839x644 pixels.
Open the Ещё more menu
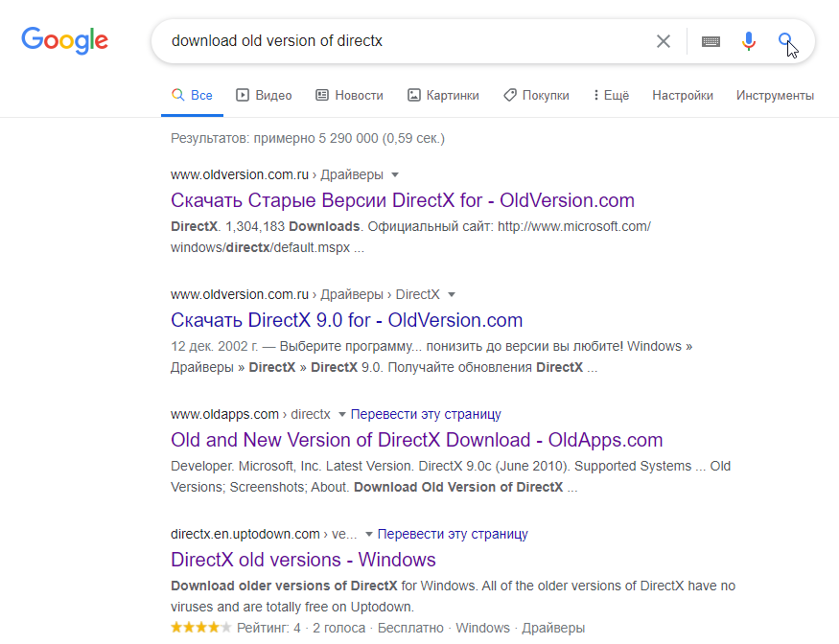click(x=611, y=95)
